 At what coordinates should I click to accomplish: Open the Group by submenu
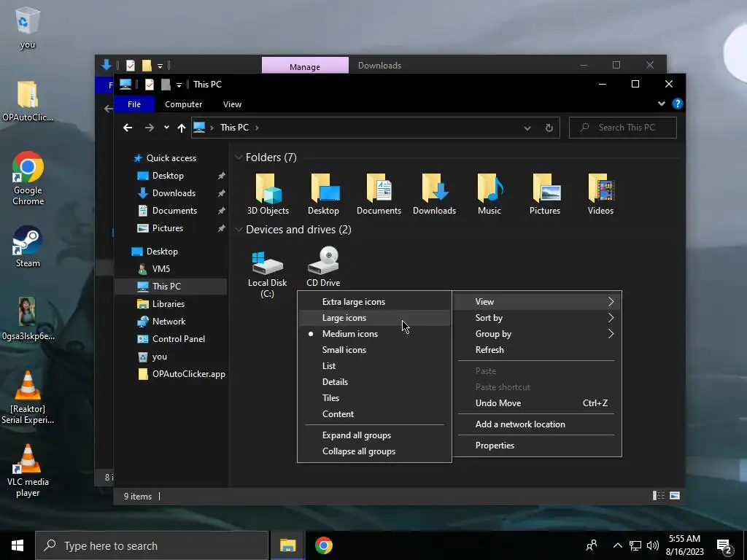[x=537, y=334]
